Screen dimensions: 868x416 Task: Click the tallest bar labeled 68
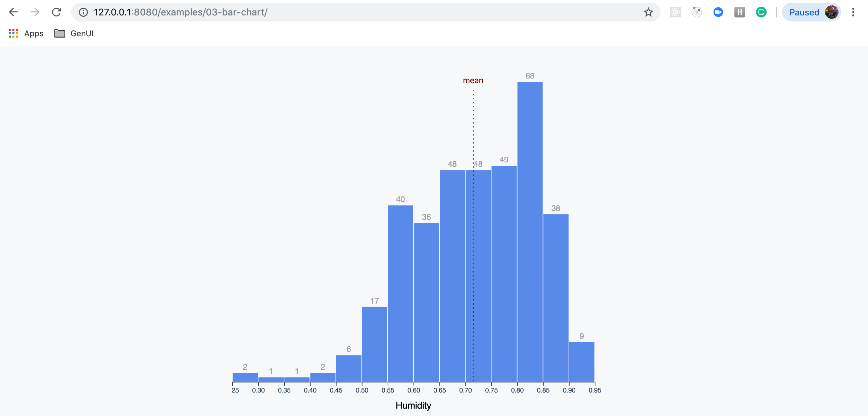[530, 232]
